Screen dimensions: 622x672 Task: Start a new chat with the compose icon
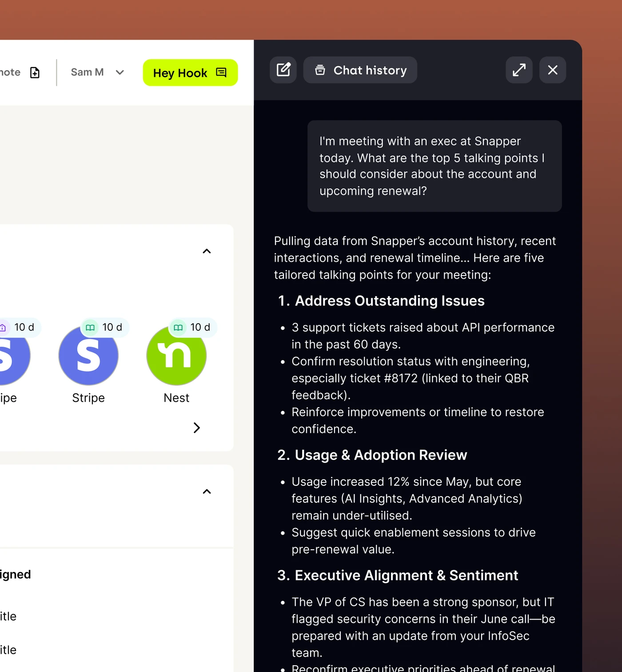pos(283,70)
